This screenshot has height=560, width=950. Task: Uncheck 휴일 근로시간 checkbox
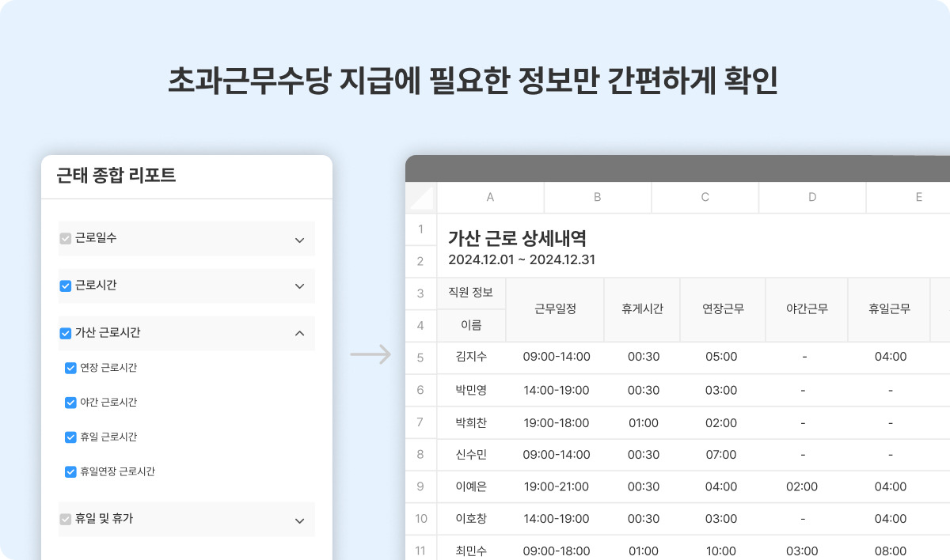click(x=70, y=437)
